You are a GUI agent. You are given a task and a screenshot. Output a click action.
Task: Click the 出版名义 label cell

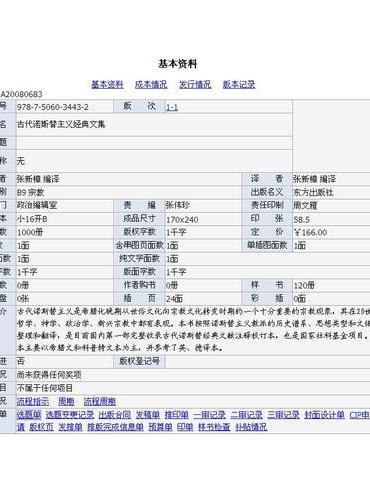[267, 192]
